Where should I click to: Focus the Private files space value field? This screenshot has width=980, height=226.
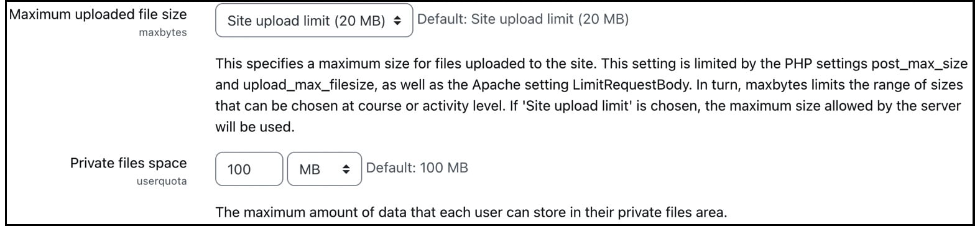[x=249, y=169]
